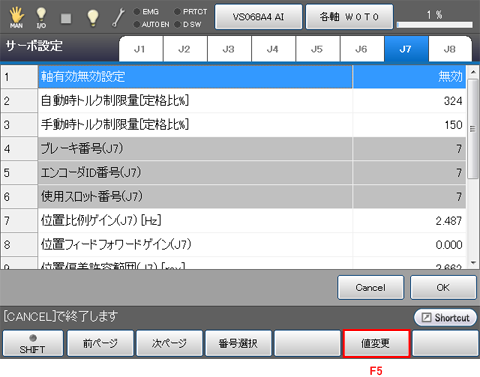This screenshot has height=377, width=480.
Task: Click the Cancel button
Action: click(x=370, y=287)
